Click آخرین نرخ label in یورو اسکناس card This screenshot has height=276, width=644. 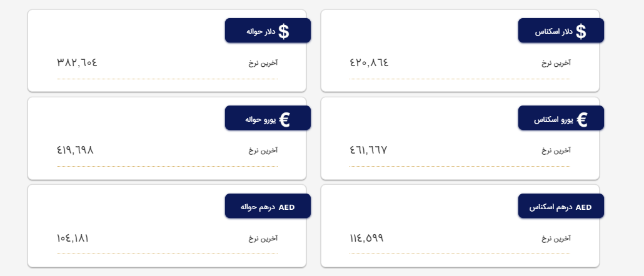(556, 150)
